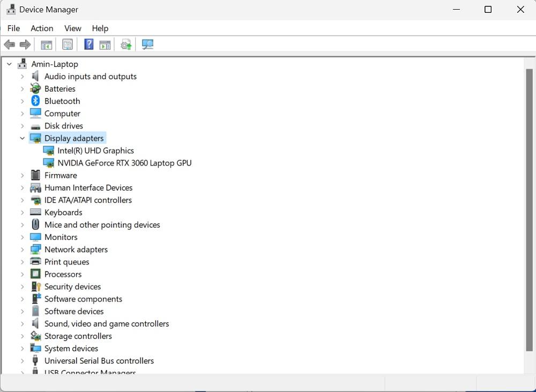The width and height of the screenshot is (536, 392).
Task: Open Properties from the toolbar icon
Action: pos(68,44)
